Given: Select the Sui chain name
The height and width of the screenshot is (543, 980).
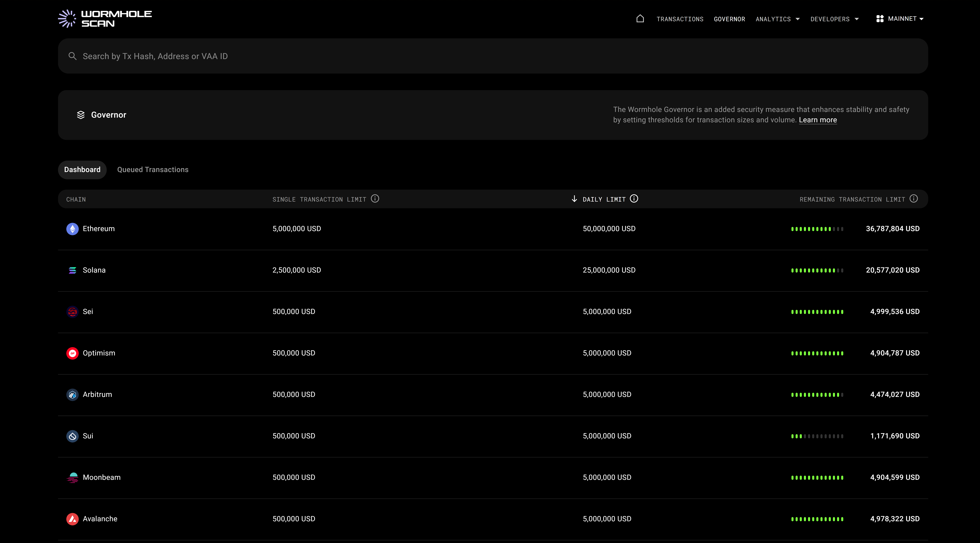Looking at the screenshot, I should tap(88, 436).
